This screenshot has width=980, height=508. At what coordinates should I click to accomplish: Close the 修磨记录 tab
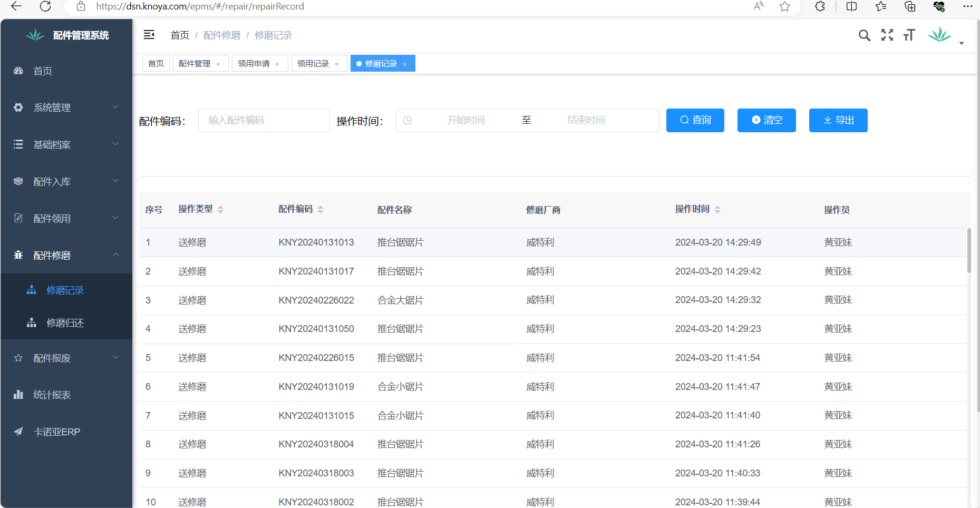(x=405, y=64)
